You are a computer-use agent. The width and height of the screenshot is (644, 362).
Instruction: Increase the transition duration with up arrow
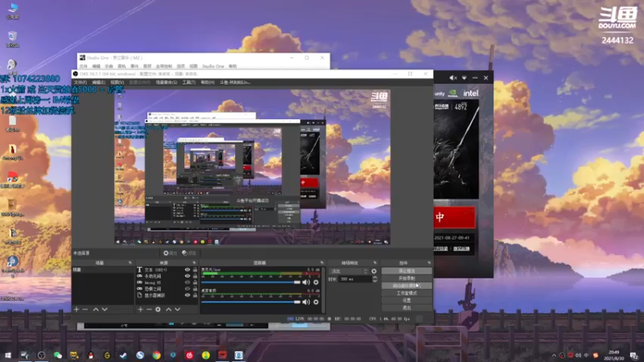click(374, 278)
